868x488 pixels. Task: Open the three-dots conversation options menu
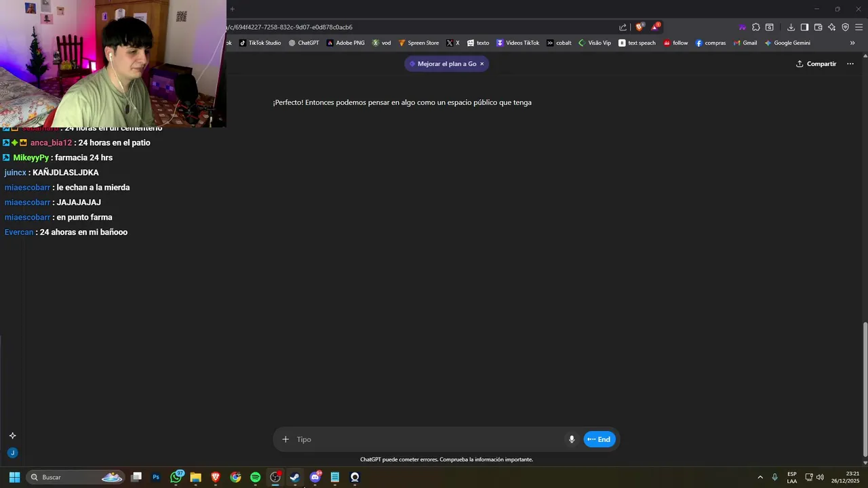click(850, 64)
